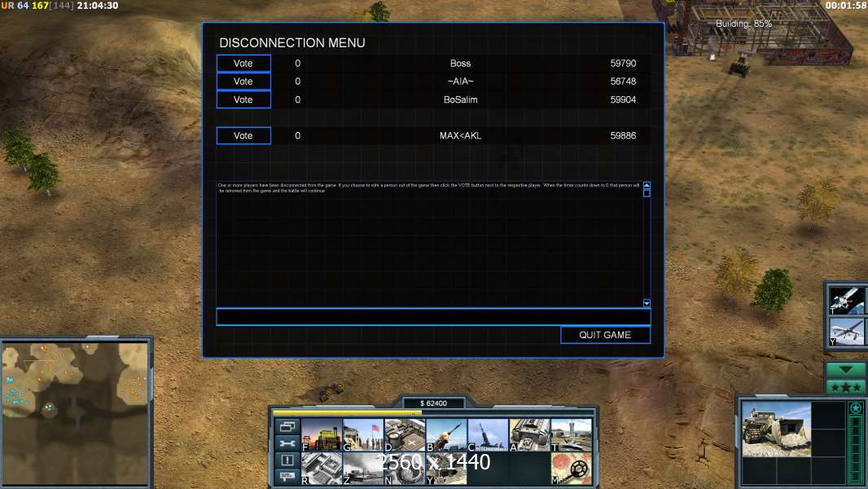Screen dimensions: 868x489
Task: Select the grayed build icon, hotkey N
Action: [x=405, y=469]
